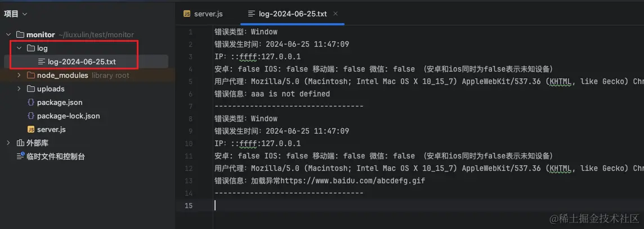
Task: Select the uploads folder in tree
Action: tap(51, 89)
